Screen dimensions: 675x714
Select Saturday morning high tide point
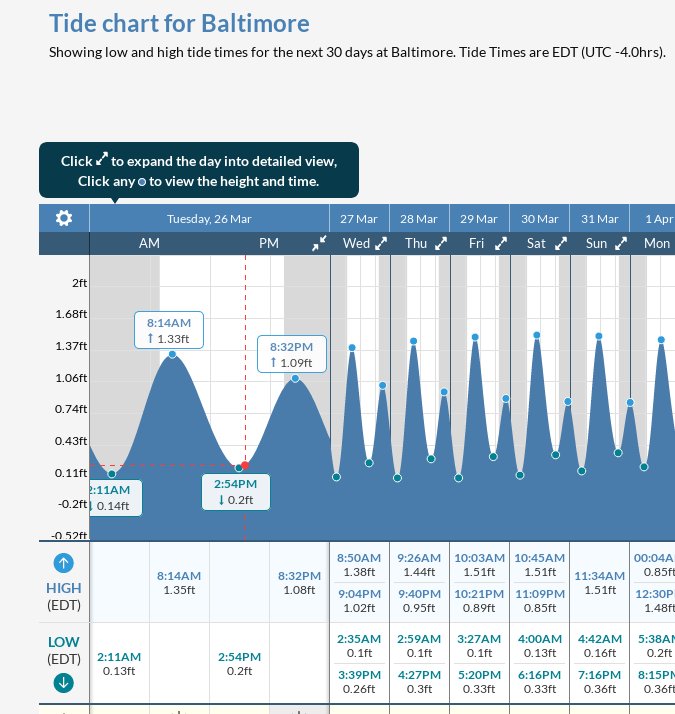[x=537, y=335]
